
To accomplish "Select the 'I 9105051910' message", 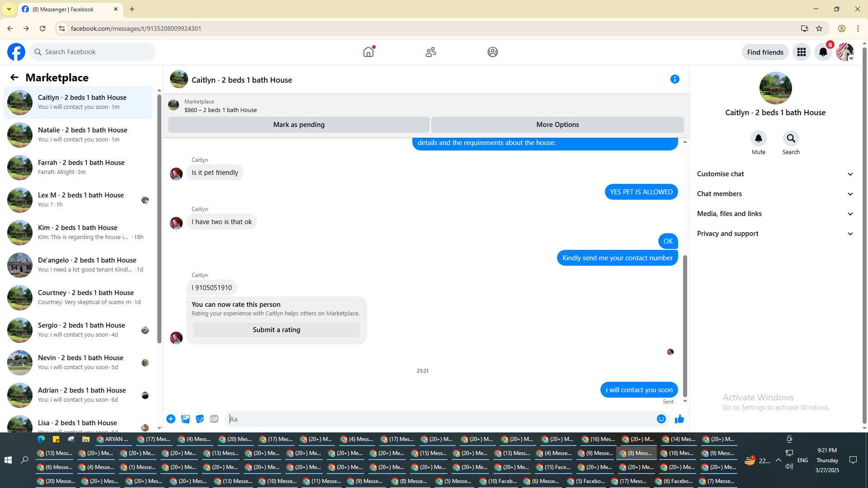I will [x=212, y=288].
